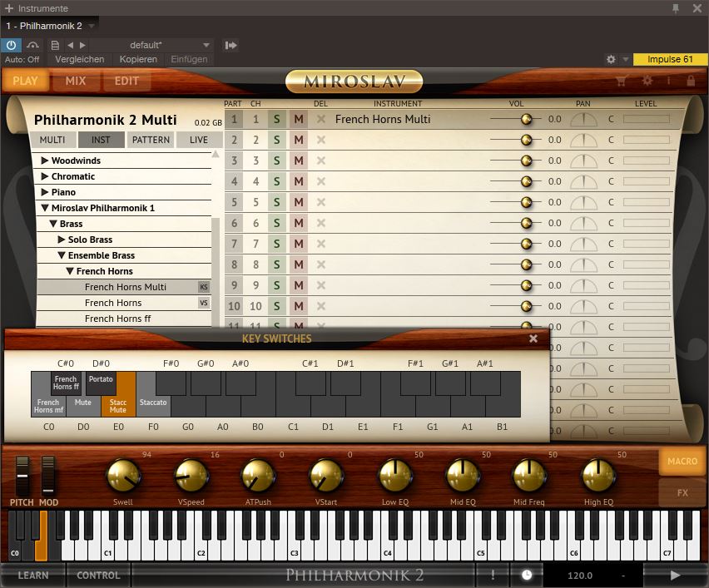Select French Horns ff instrument
The width and height of the screenshot is (709, 588).
pyautogui.click(x=123, y=319)
